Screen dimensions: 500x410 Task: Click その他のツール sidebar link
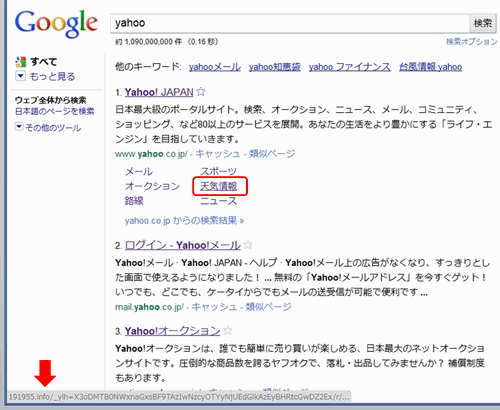click(x=53, y=128)
